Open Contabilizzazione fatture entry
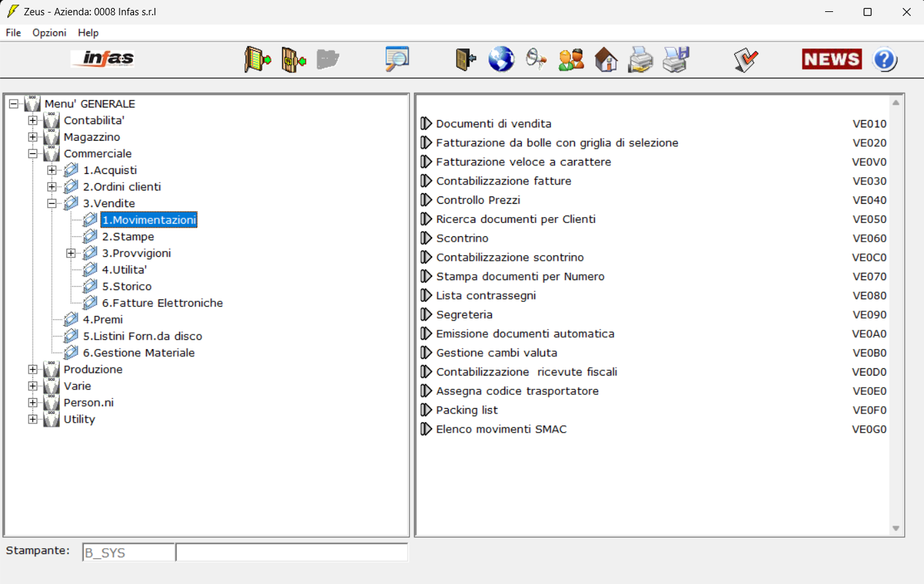Screen dimensions: 924x584 503,181
